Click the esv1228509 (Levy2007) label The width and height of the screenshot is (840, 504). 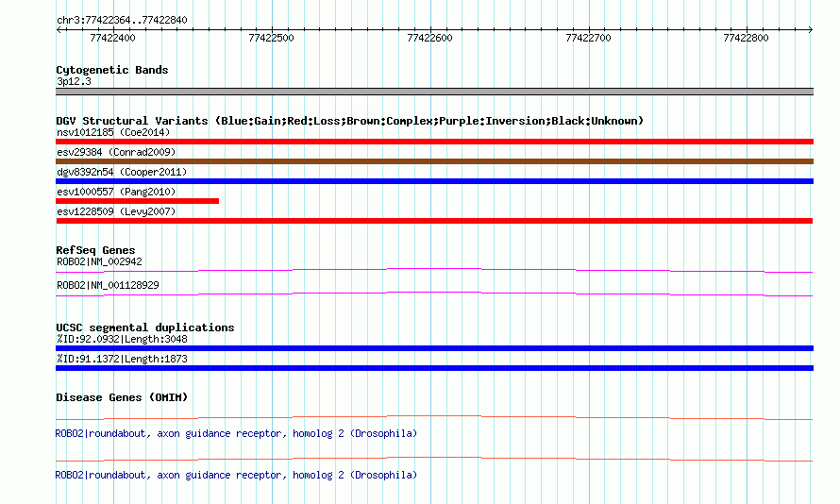tap(116, 211)
